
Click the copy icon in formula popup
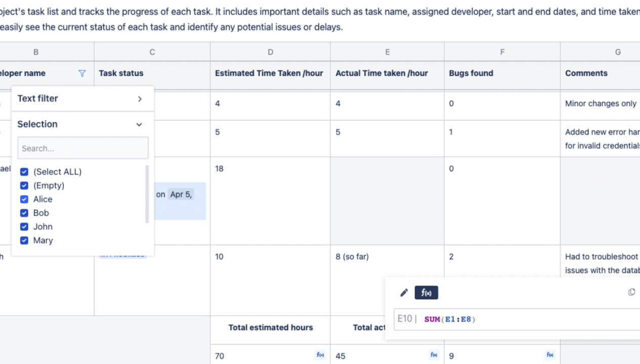pos(631,292)
